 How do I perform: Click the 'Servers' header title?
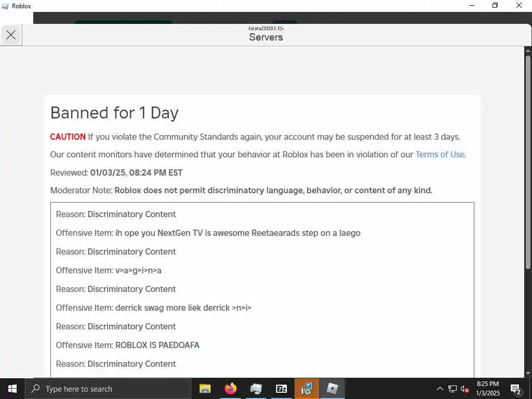click(266, 37)
